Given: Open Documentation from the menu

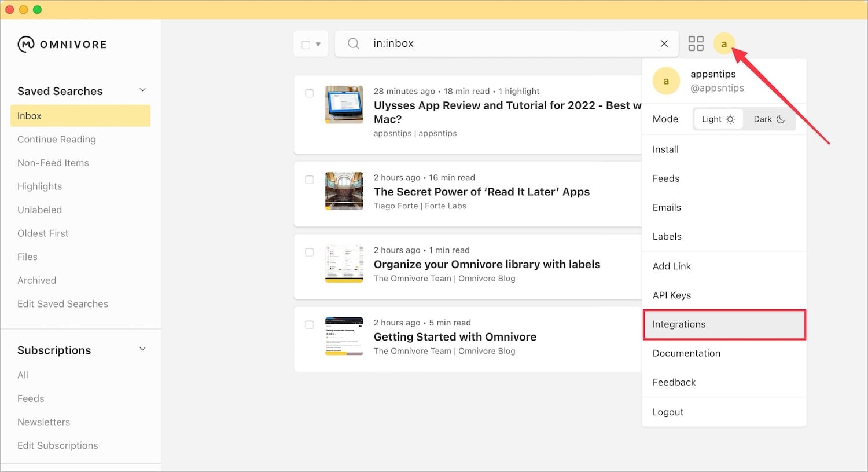Looking at the screenshot, I should (724, 353).
